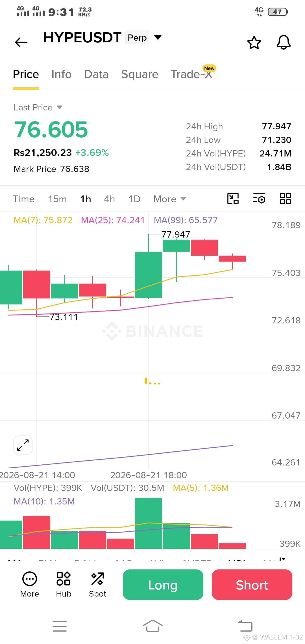The image size is (305, 644).
Task: Tap the MA(25): 74.241 indicator label
Action: point(113,220)
